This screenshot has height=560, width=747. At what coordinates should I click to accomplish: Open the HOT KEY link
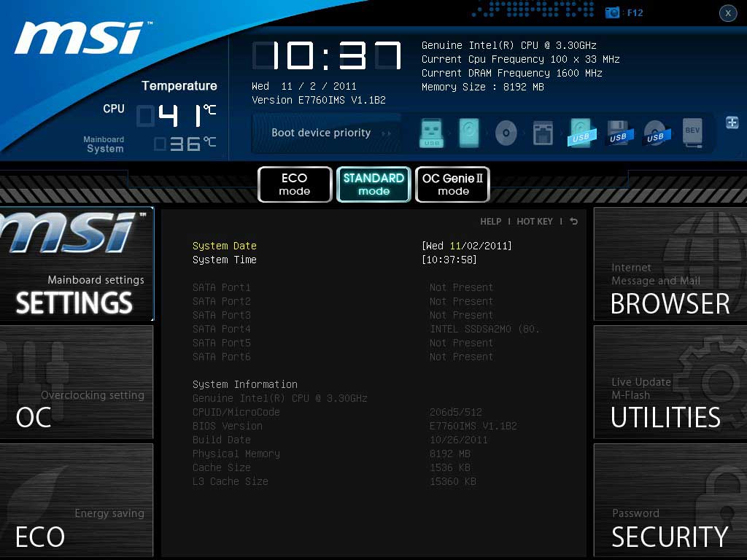(x=535, y=222)
